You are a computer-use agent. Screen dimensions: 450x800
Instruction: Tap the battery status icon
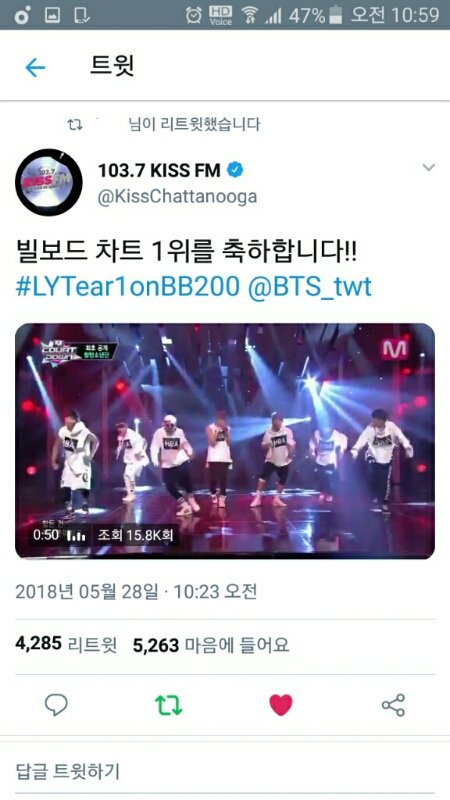pyautogui.click(x=335, y=15)
